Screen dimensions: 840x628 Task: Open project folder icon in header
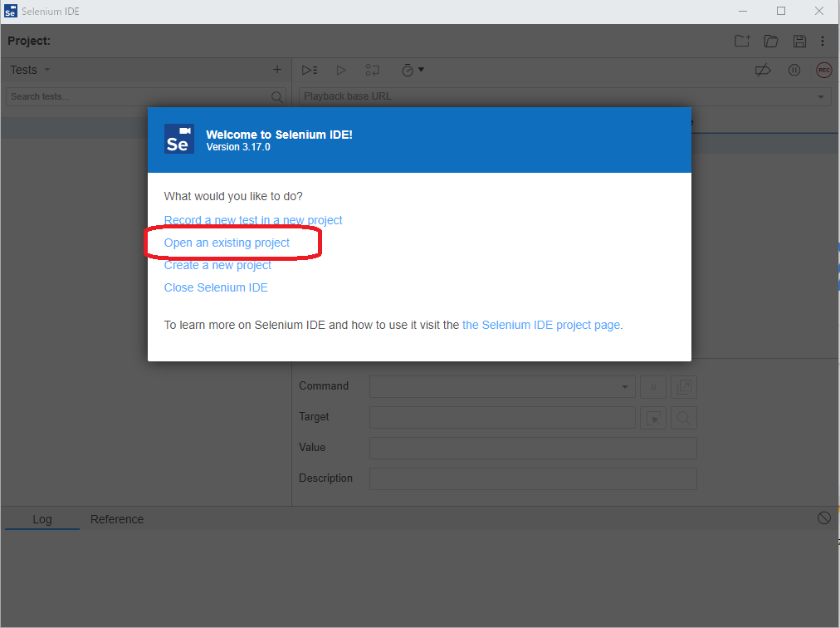coord(771,41)
